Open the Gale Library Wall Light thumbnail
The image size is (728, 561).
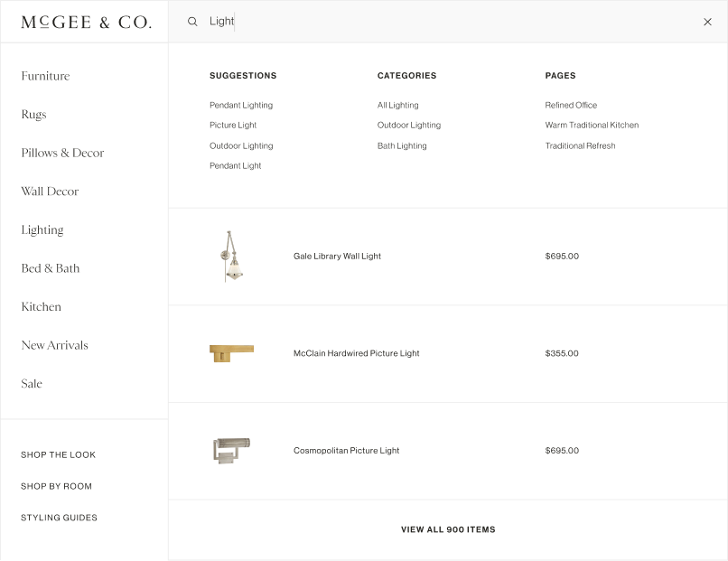231,257
